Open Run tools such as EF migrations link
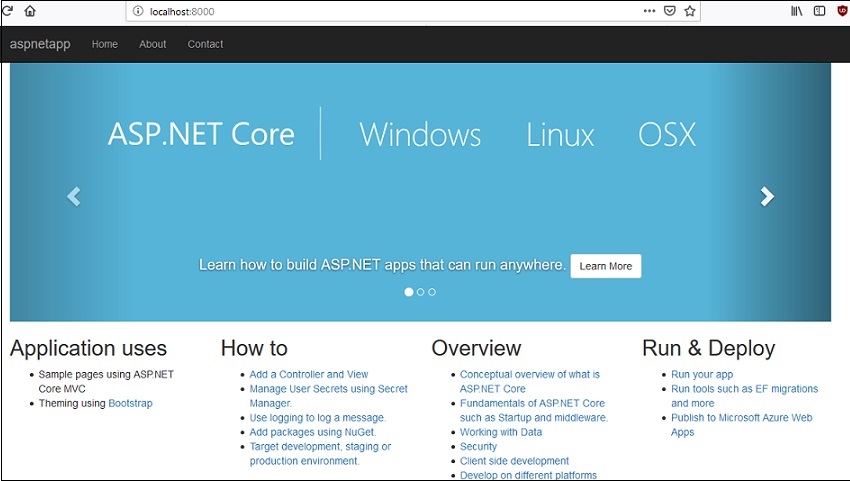 (744, 396)
